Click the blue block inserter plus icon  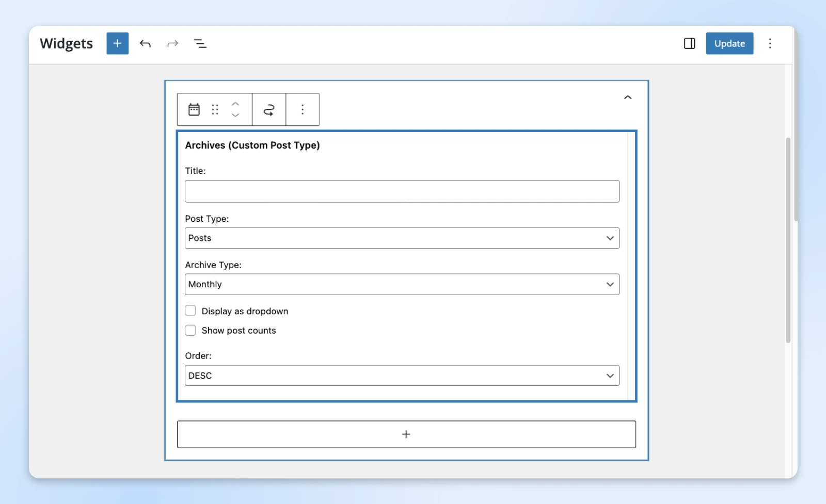coord(117,43)
